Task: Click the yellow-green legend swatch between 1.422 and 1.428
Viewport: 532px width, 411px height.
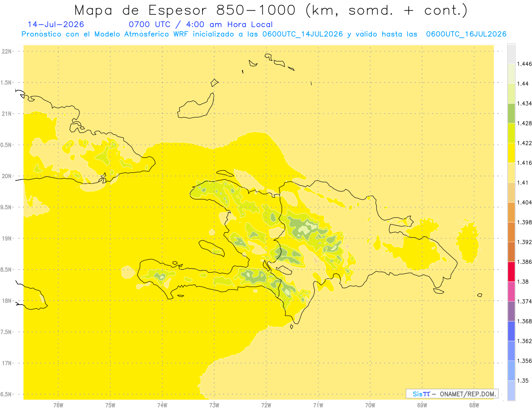Action: [511, 133]
